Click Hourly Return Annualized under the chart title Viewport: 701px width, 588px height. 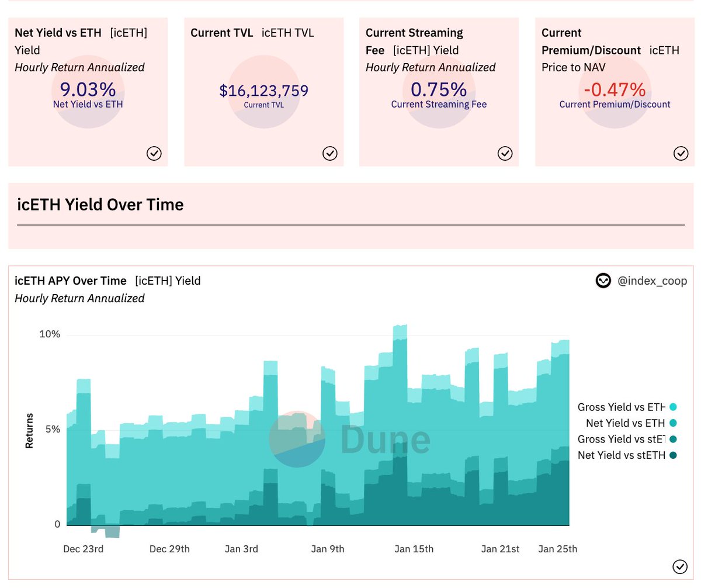(79, 298)
